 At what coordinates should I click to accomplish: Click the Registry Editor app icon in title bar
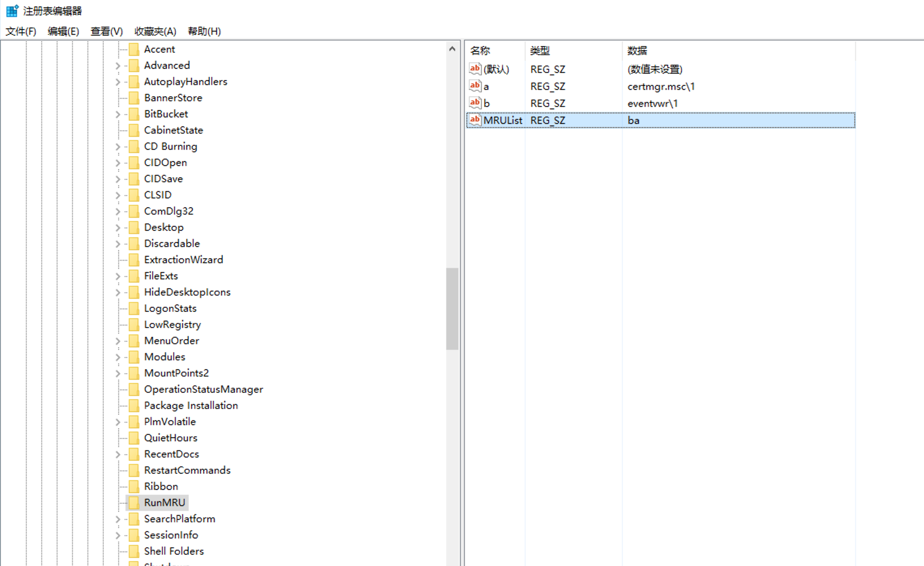(12, 11)
